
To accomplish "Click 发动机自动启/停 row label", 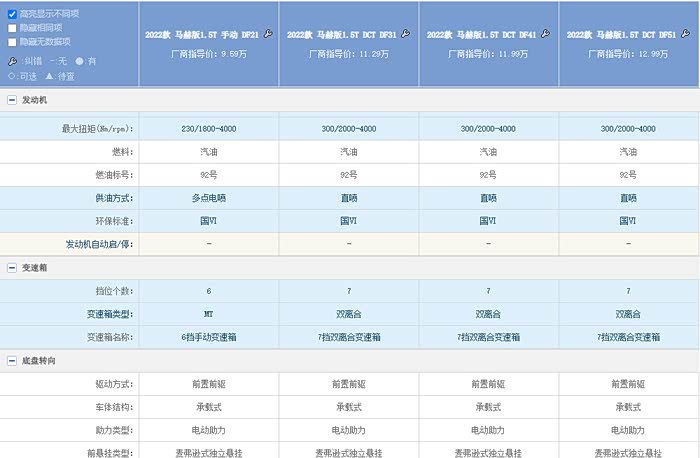I will coord(100,244).
